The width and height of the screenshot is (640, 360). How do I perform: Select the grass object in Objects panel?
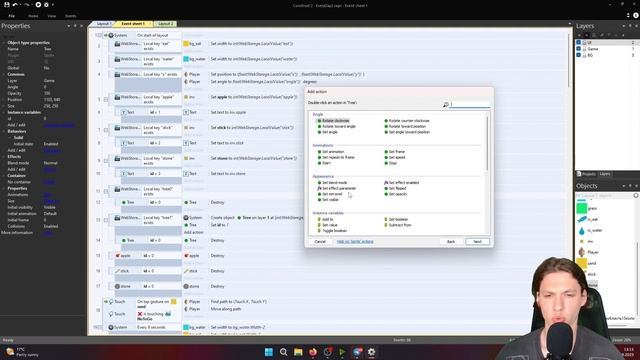[587, 208]
